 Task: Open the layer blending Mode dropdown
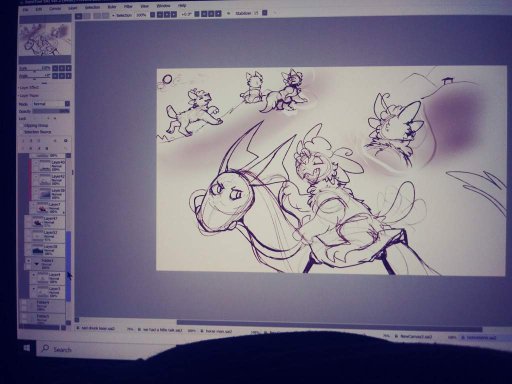[x=51, y=104]
